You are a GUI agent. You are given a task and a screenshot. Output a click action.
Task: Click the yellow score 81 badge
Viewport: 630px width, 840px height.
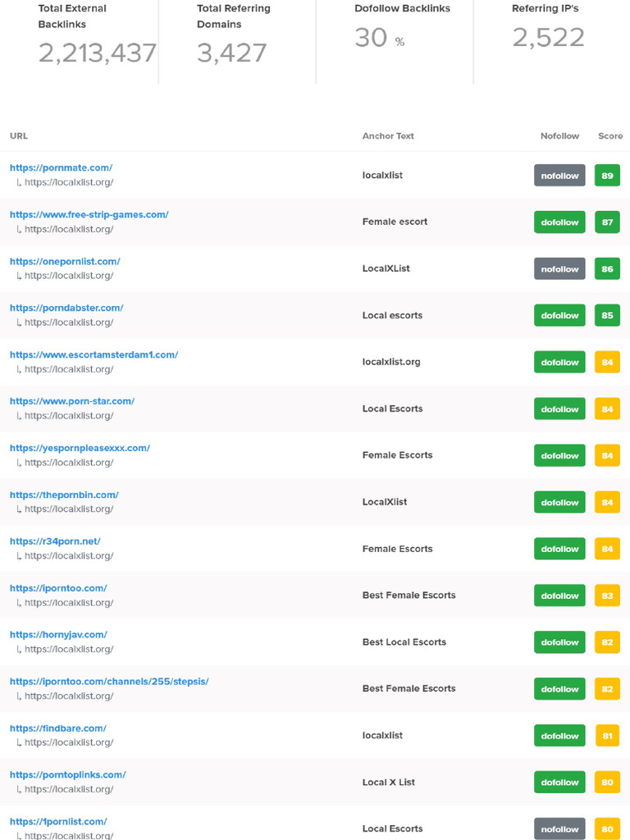coord(607,737)
